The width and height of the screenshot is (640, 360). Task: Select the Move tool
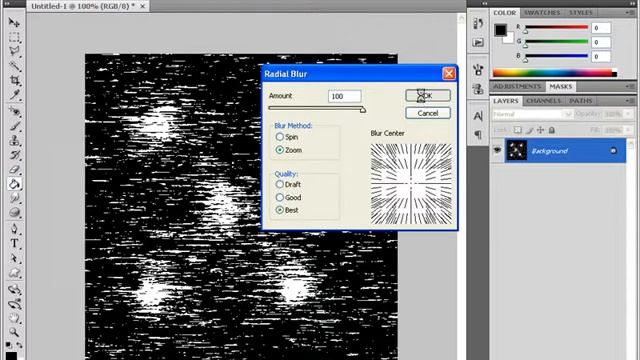tap(14, 22)
